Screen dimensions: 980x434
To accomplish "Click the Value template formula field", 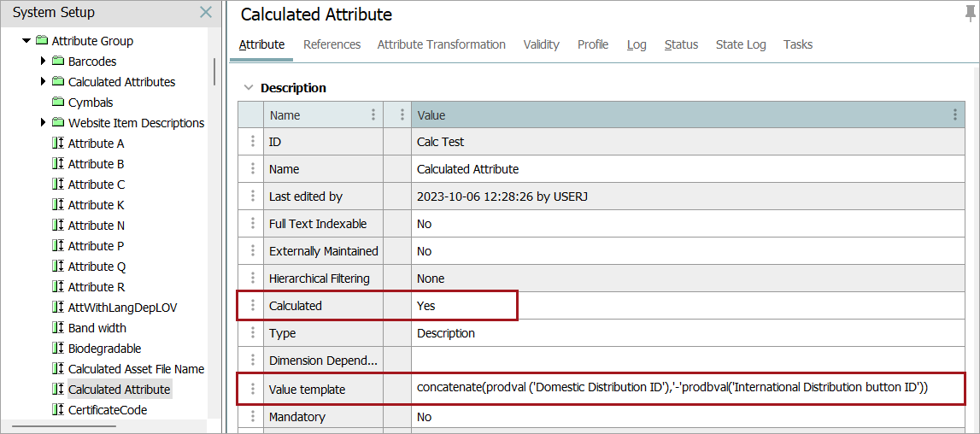I will [672, 388].
